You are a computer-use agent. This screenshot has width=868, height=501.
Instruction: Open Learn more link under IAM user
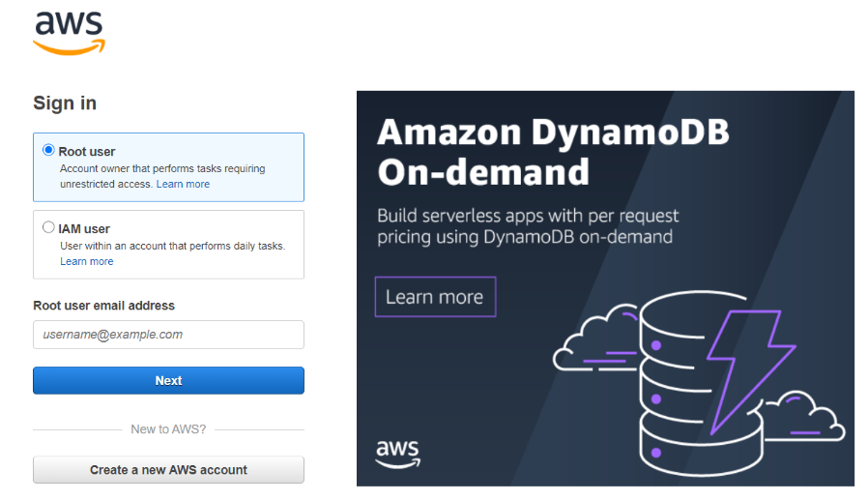tap(87, 261)
